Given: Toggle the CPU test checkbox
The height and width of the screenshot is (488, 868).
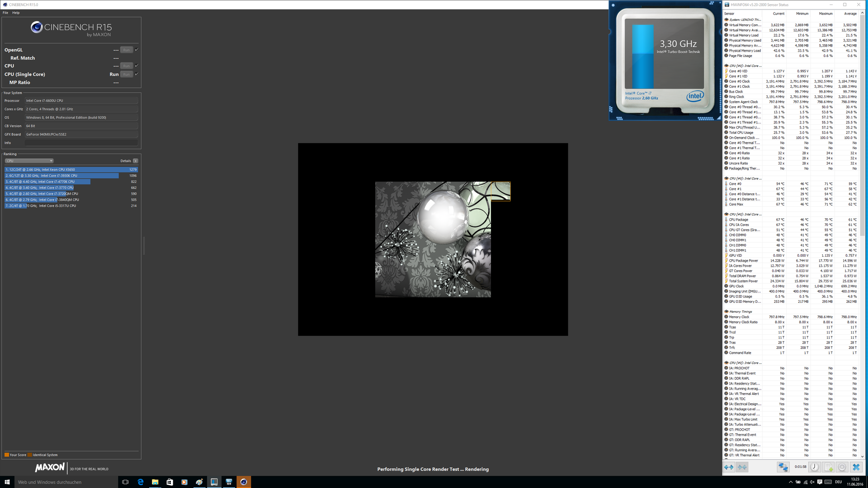Looking at the screenshot, I should tap(137, 66).
